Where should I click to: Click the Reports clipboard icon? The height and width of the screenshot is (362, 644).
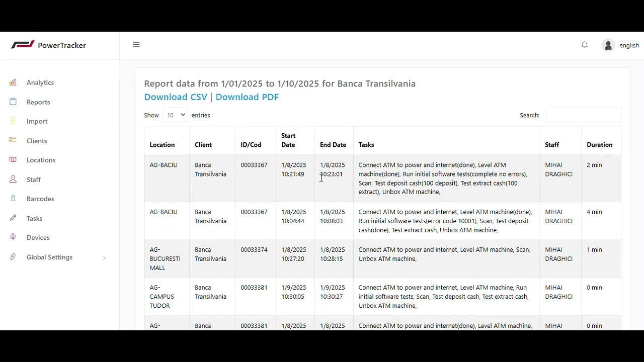pos(13,102)
